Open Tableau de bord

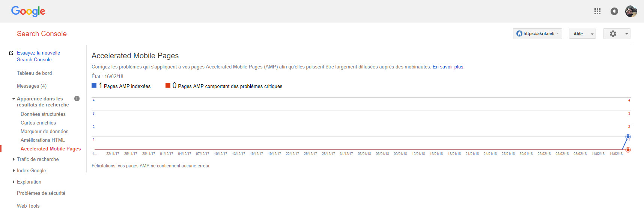click(x=35, y=73)
